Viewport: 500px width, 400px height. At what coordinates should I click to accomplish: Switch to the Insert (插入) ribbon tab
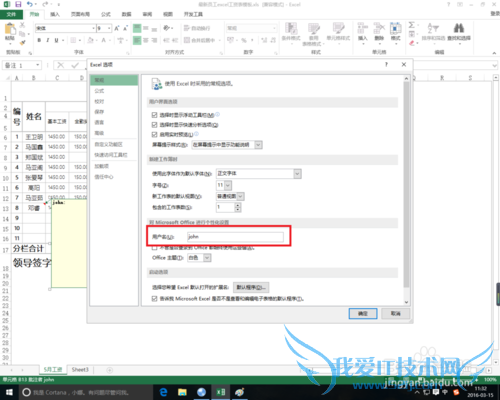55,14
